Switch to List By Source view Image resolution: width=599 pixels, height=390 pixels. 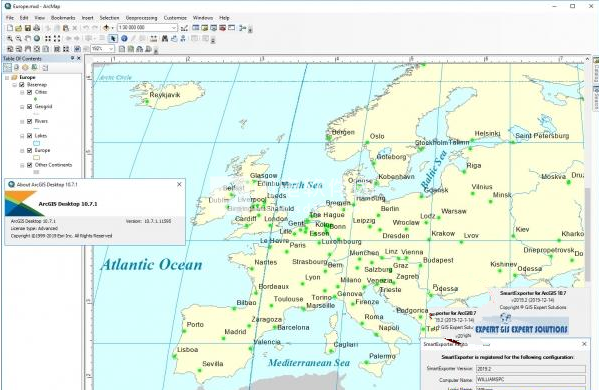tap(16, 68)
